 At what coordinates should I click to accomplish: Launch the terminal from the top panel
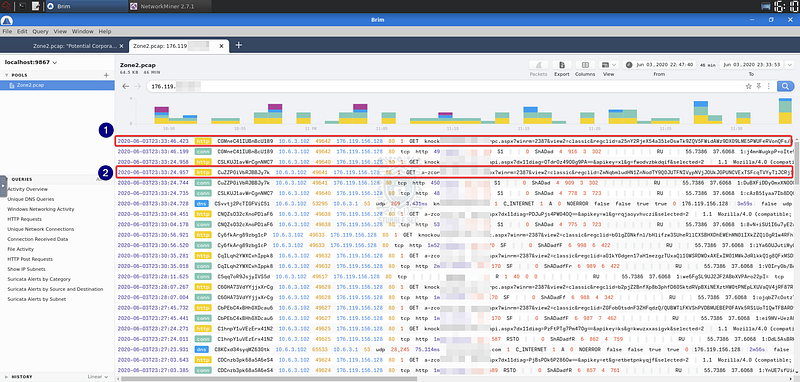coord(22,7)
